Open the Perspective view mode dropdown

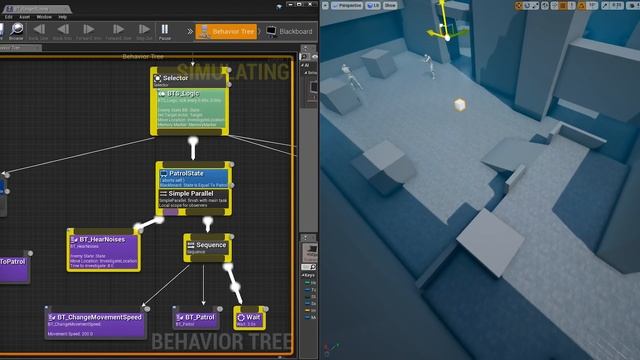click(347, 5)
